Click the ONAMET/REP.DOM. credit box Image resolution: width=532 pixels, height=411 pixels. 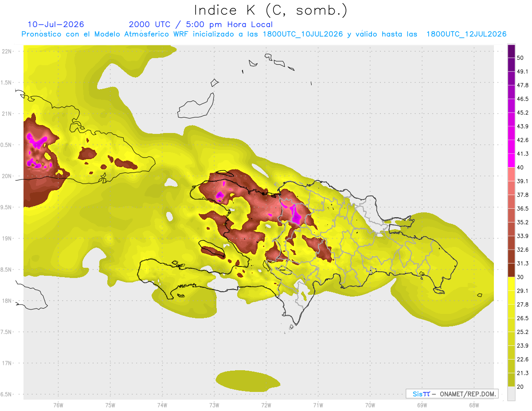coord(452,394)
